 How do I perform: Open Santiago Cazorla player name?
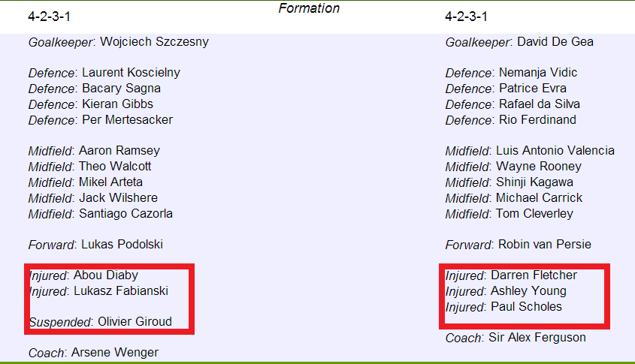pos(125,214)
